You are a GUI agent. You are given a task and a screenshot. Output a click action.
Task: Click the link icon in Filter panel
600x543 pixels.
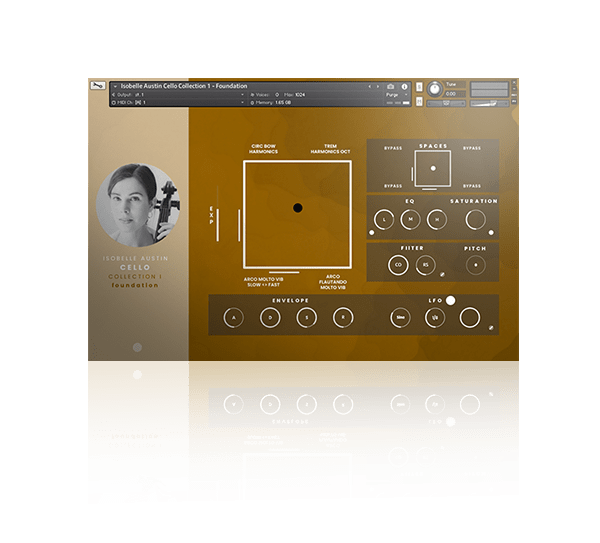point(442,274)
